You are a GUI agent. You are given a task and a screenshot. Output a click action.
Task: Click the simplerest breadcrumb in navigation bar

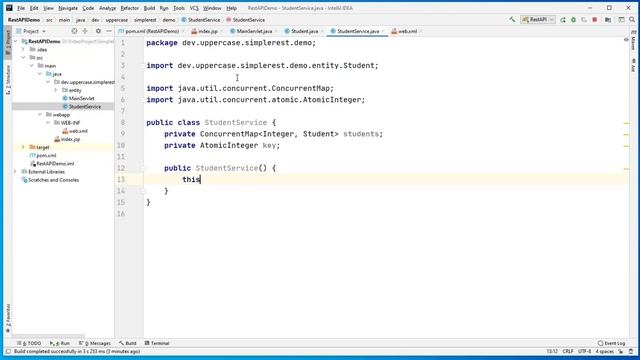pyautogui.click(x=145, y=20)
